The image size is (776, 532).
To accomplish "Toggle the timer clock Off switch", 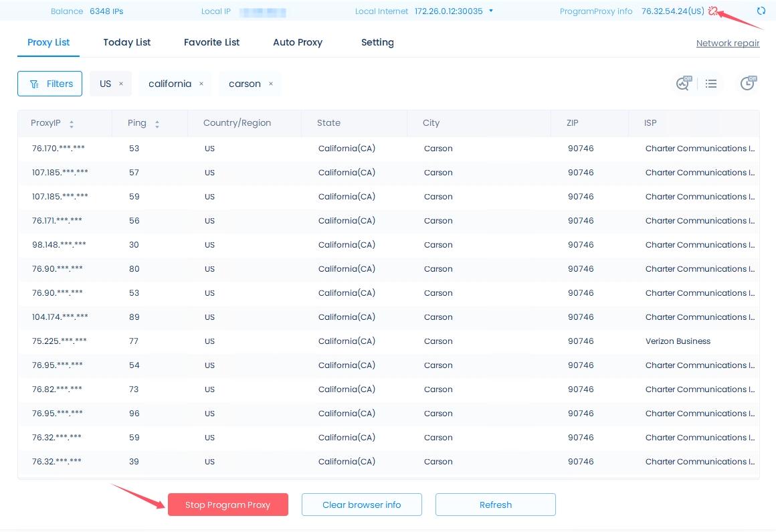I will (x=747, y=84).
